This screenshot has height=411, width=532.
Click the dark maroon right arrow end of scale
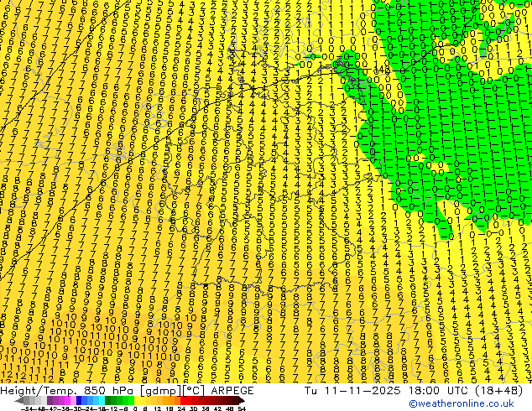(x=242, y=400)
